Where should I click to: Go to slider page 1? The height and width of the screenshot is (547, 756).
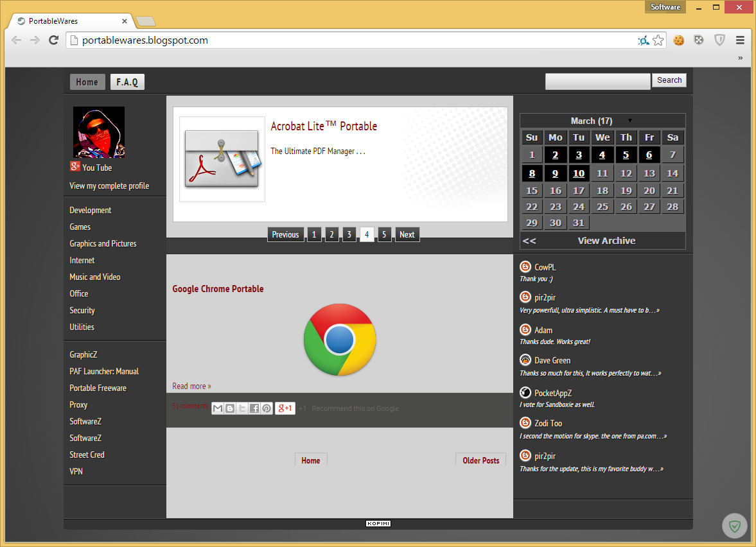[x=314, y=235]
